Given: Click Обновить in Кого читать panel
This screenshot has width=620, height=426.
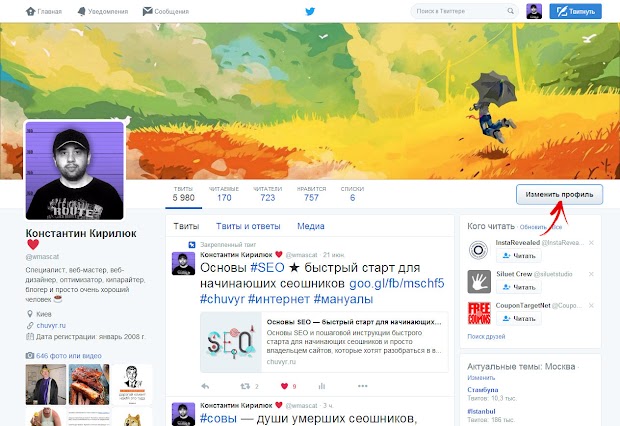Looking at the screenshot, I should pyautogui.click(x=533, y=227).
